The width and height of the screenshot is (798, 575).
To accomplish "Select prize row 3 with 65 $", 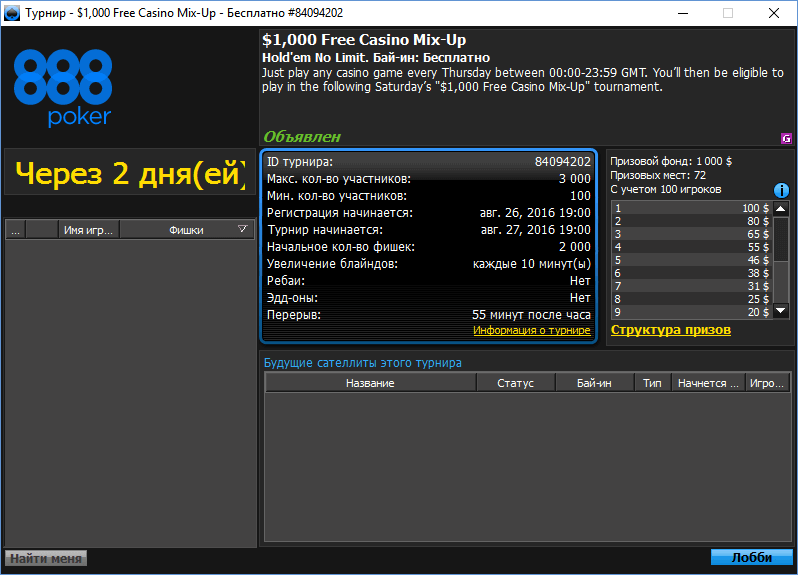I will (x=692, y=234).
